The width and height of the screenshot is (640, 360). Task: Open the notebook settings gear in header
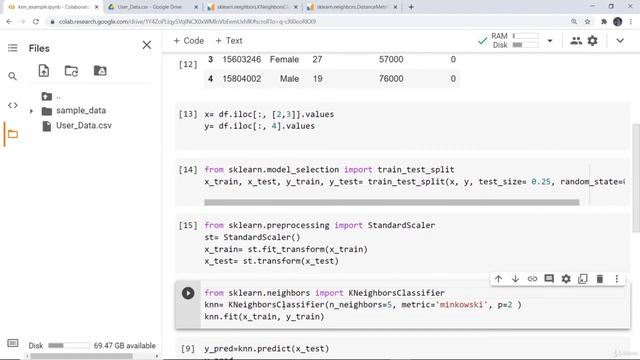[x=592, y=41]
